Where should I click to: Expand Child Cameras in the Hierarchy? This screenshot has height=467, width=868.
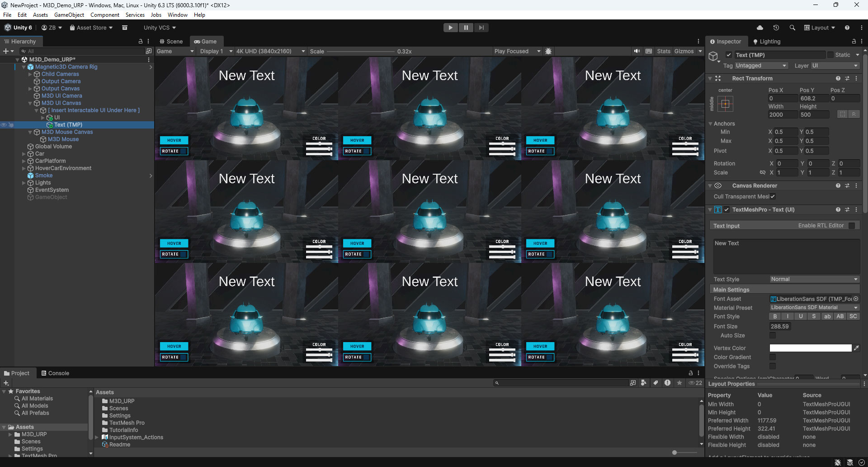[31, 74]
